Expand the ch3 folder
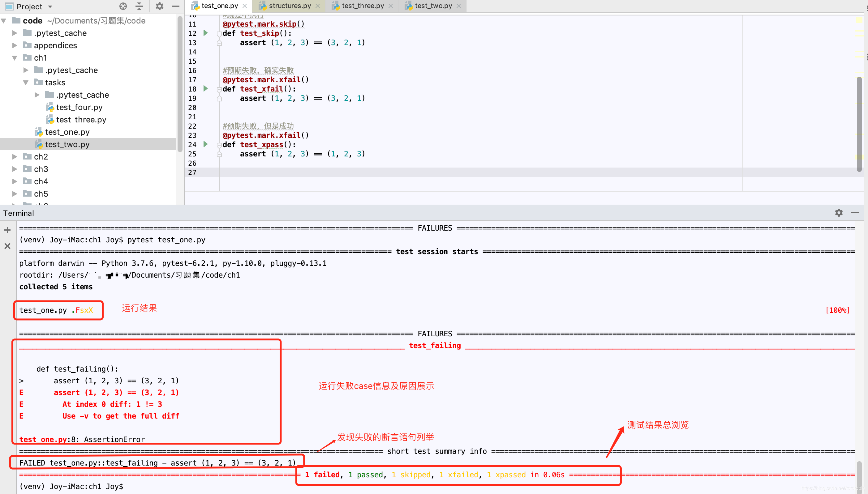Viewport: 868px width, 494px height. (15, 169)
